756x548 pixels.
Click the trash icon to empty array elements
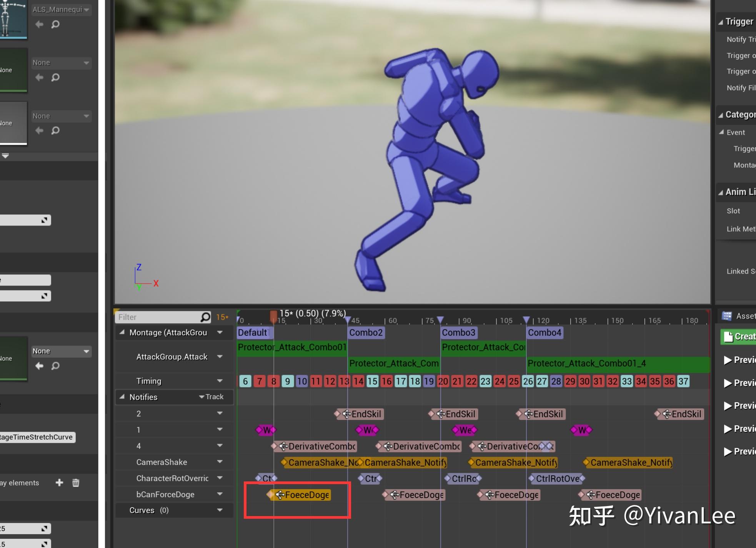(x=76, y=483)
